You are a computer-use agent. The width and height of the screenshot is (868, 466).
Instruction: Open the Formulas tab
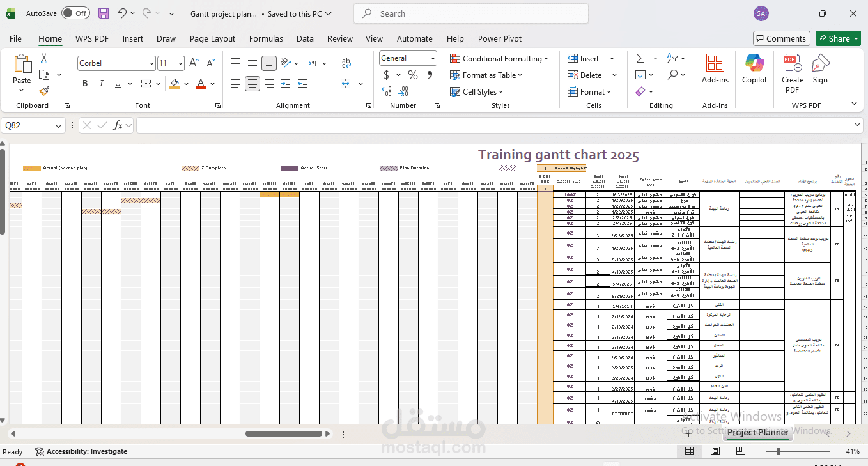(266, 38)
